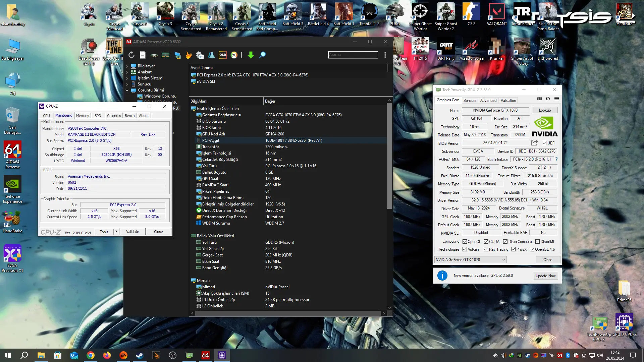Toggle the CUDA checkbox in GPU-Z

[x=486, y=242]
